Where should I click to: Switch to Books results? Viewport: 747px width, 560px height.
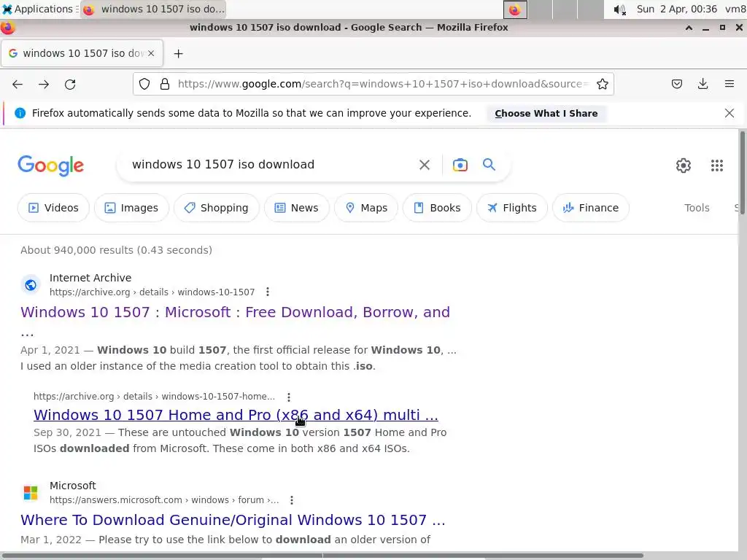click(x=437, y=208)
